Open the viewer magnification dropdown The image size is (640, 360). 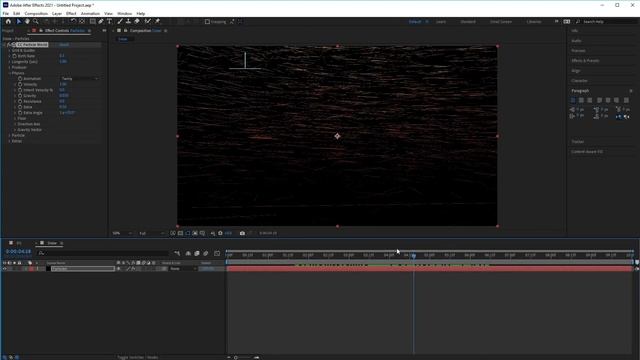pyautogui.click(x=122, y=233)
